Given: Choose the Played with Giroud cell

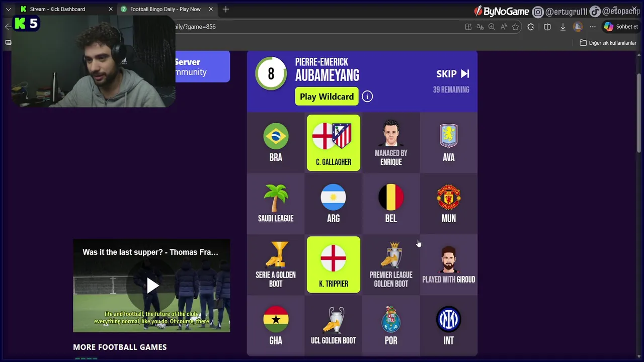Looking at the screenshot, I should (x=449, y=264).
